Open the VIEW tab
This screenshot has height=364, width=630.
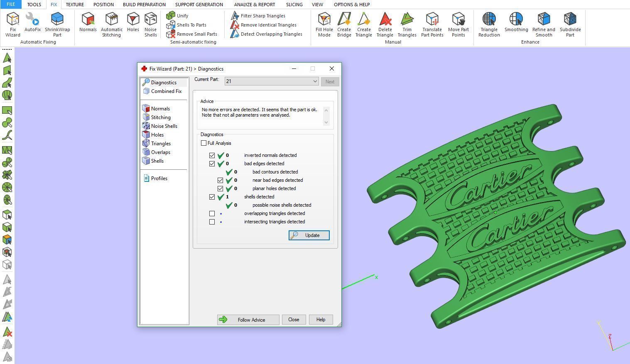(317, 5)
